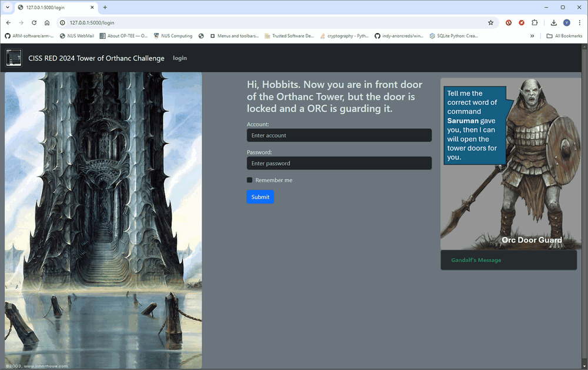Go forward in browser history
The image size is (588, 370).
(x=21, y=23)
